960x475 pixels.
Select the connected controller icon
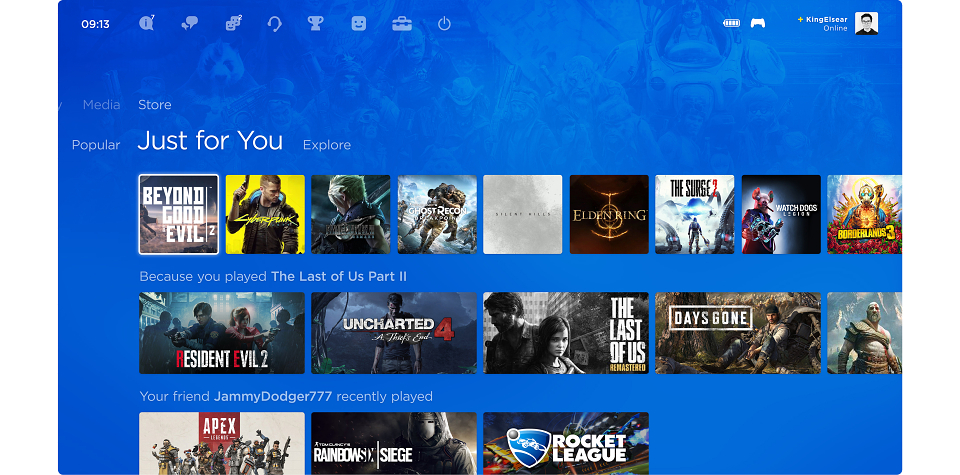tap(758, 23)
